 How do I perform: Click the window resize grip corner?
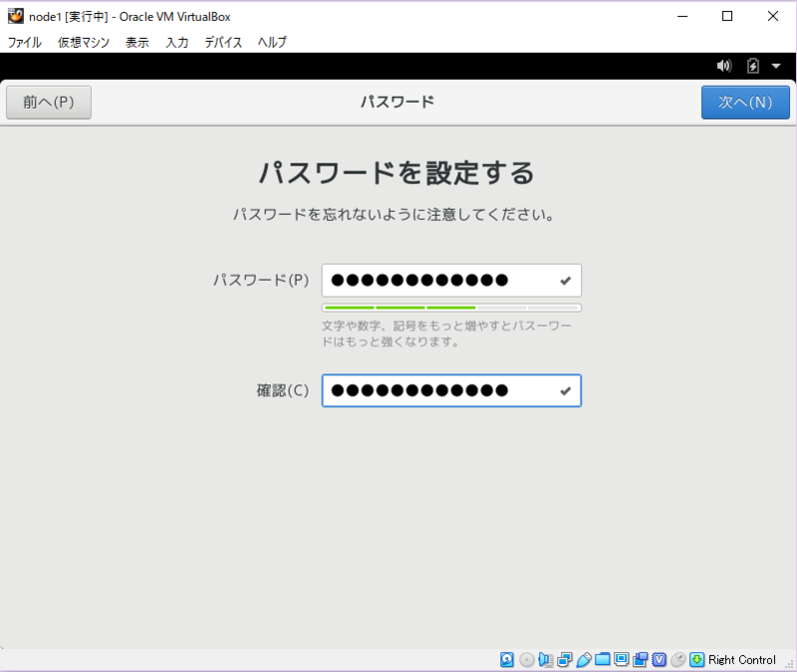click(x=789, y=664)
